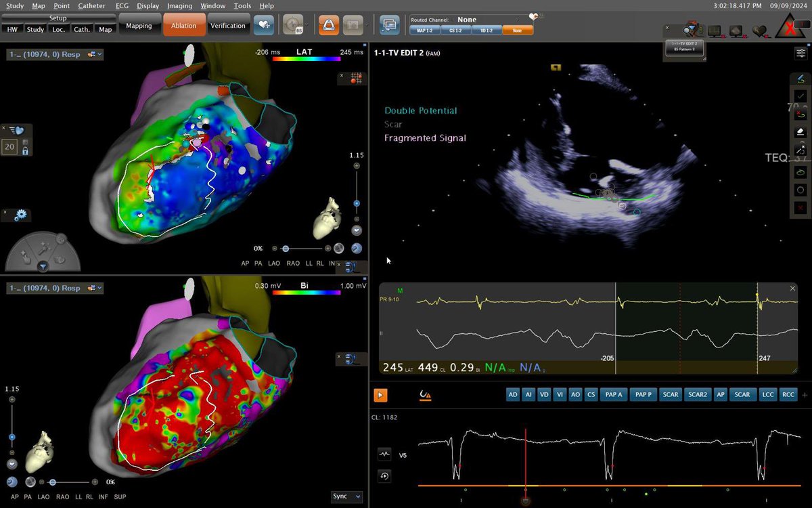Viewport: 812px width, 508px height.
Task: Click the broken heart status icon top-right
Action: pos(760,30)
